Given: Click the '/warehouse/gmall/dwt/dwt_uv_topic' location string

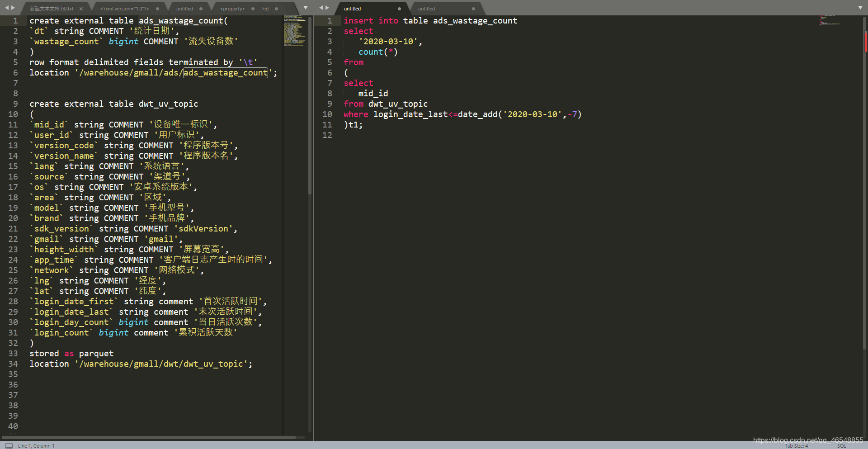Looking at the screenshot, I should pos(162,364).
